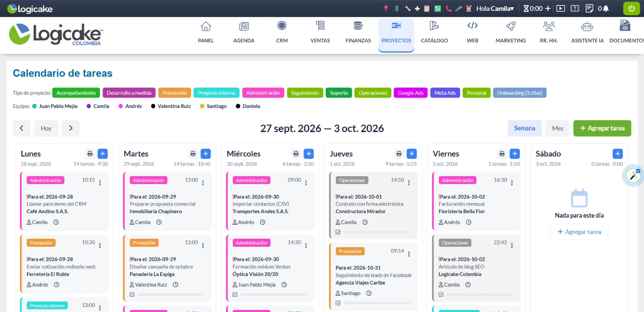Screen dimensions: 644x312
Task: Click the red map pin icon in top bar
Action: tap(386, 8)
